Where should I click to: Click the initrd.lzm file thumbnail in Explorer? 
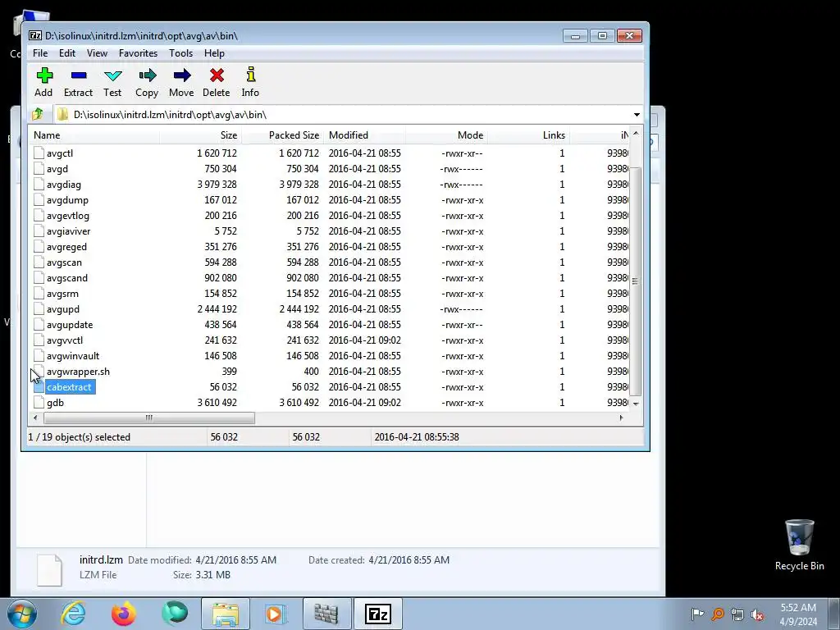pyautogui.click(x=50, y=569)
